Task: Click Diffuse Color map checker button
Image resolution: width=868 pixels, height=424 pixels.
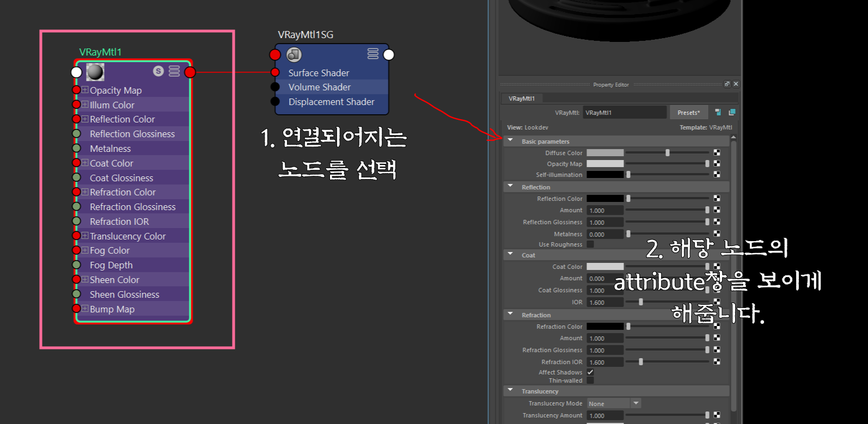Action: coord(717,152)
